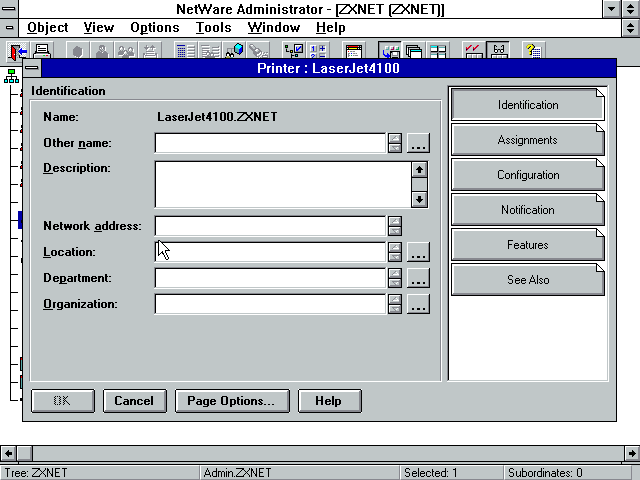Image resolution: width=640 pixels, height=480 pixels.
Task: Click in the Department field
Action: [x=270, y=278]
